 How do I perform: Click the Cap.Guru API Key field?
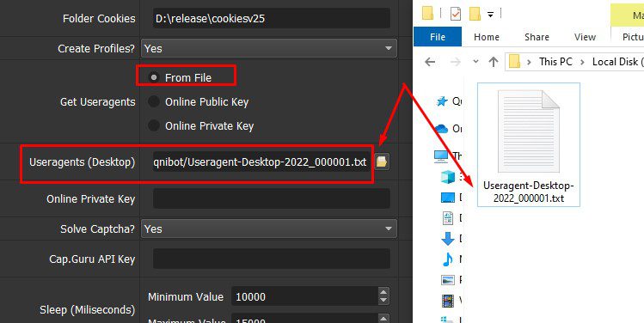coord(271,259)
